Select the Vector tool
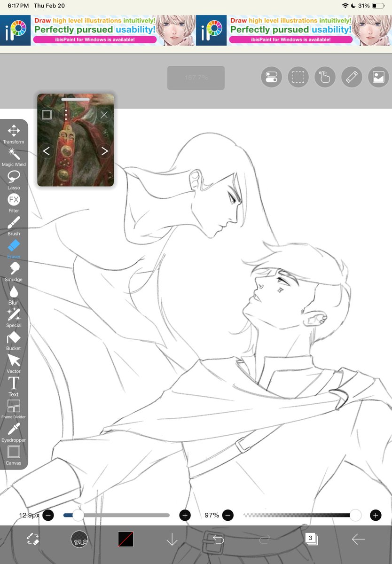Image resolution: width=392 pixels, height=564 pixels. (x=14, y=364)
